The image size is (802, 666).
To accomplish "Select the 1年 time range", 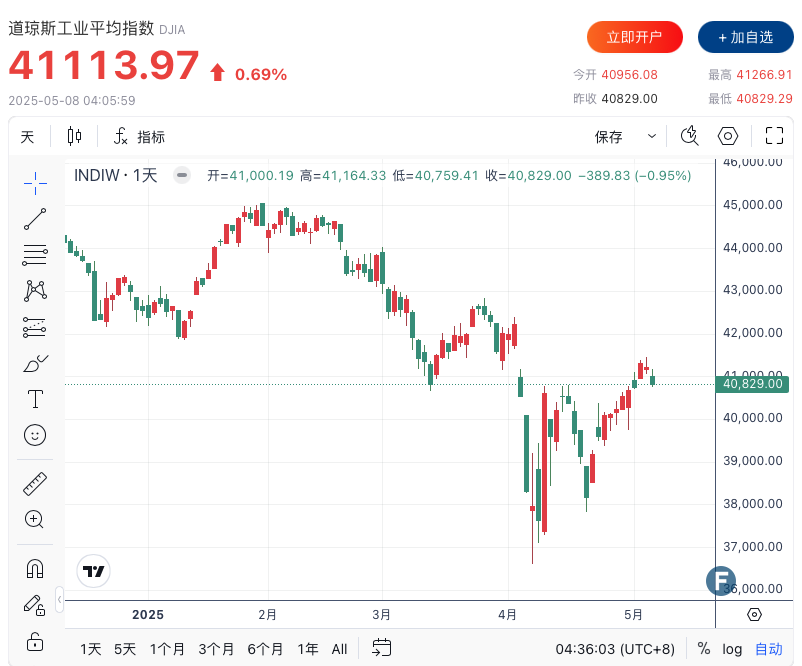I will [309, 649].
